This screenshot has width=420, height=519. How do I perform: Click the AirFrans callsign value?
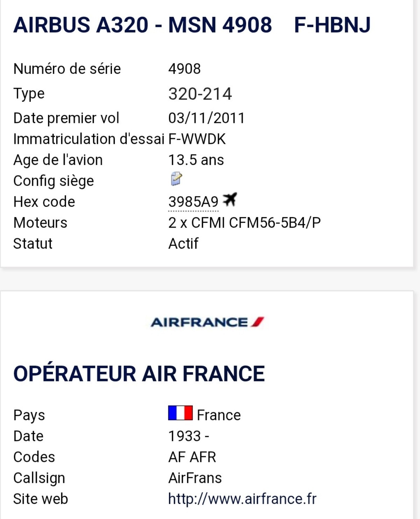point(195,478)
